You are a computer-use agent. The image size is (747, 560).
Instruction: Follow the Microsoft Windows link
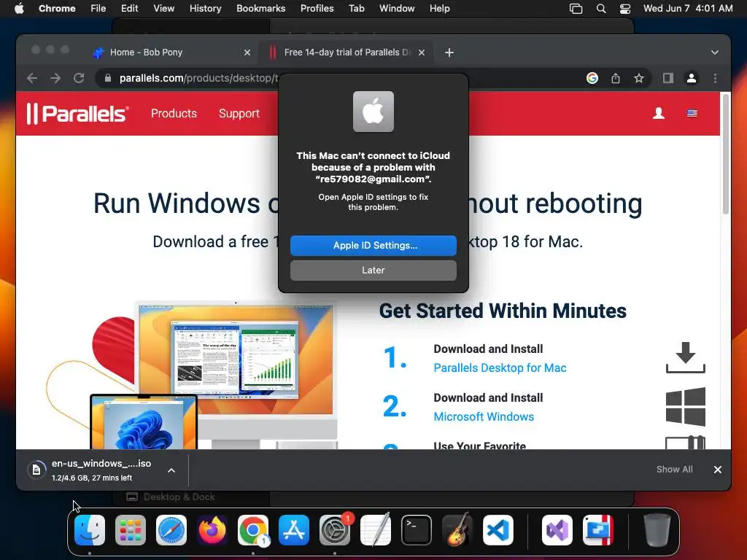(x=484, y=416)
